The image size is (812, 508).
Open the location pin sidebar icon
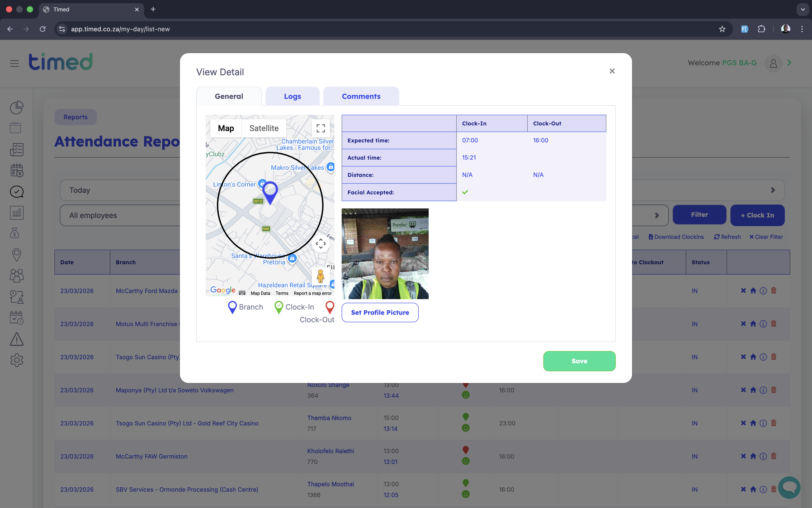(17, 255)
